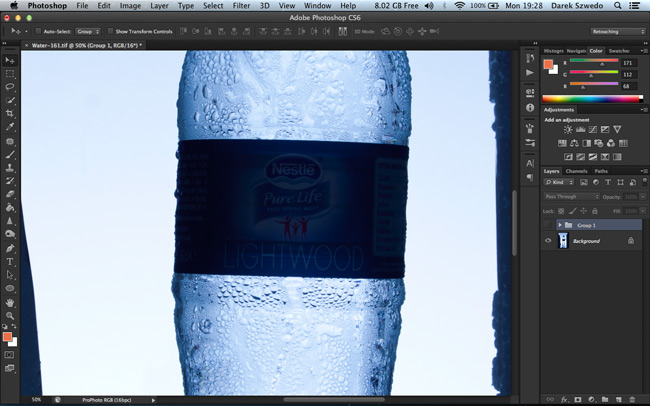Select the Pen tool
Screen dimensions: 650x406
(x=10, y=248)
